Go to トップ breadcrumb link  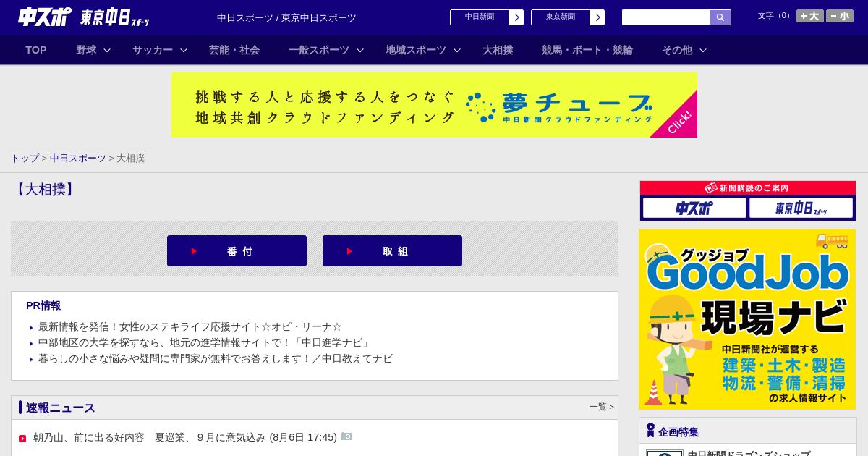coord(25,158)
